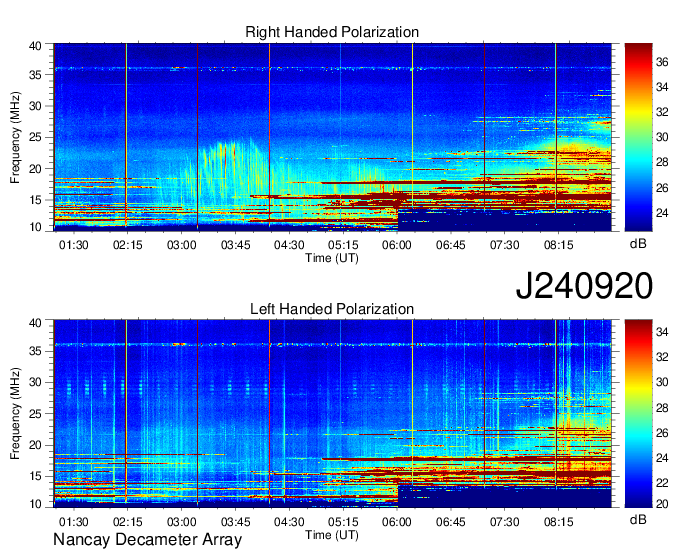Click the 20 MHz tick of Left Handed plot

[x=35, y=445]
